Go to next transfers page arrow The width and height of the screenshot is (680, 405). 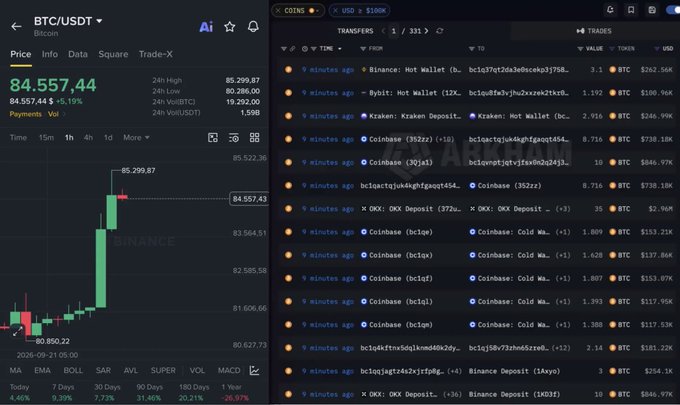427,31
